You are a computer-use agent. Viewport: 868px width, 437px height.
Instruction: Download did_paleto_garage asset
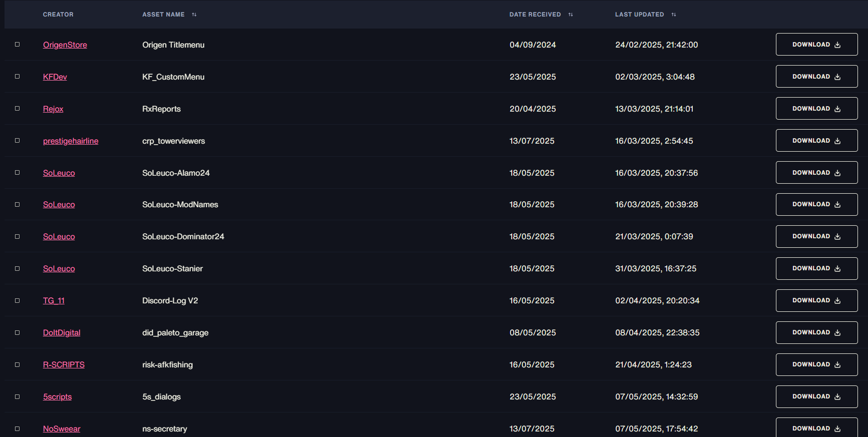(x=816, y=332)
